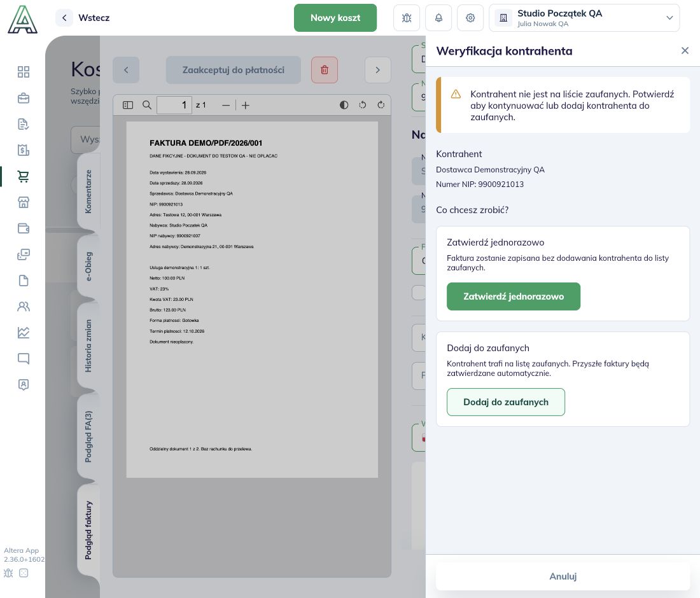This screenshot has width=700, height=598.
Task: Open the blank file sidebar icon
Action: point(23,281)
